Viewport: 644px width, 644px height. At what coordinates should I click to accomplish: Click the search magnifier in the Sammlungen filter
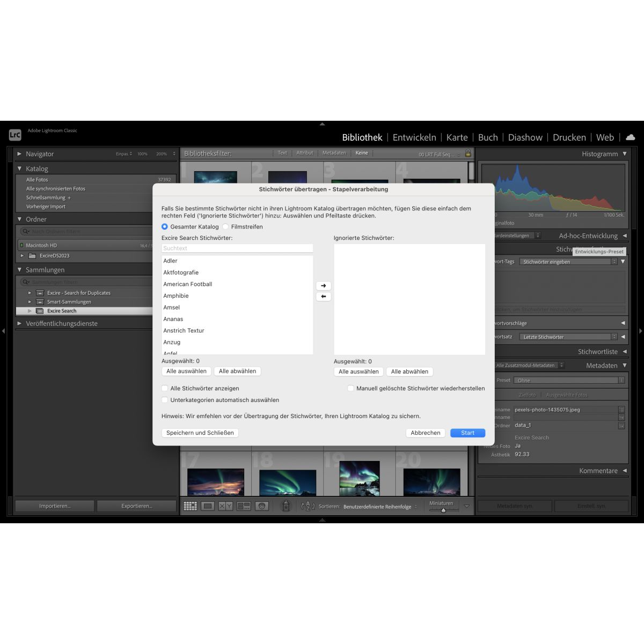(25, 282)
